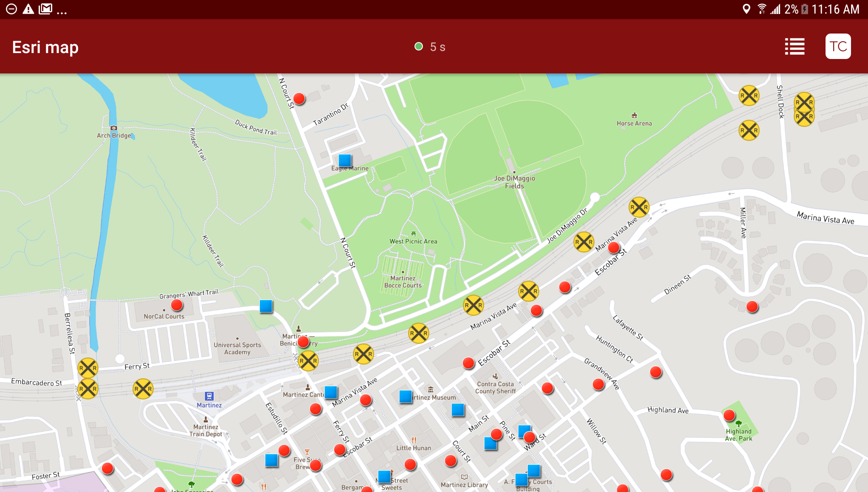Select the railroad crossing marker on Marina Vista Ave
Image resolution: width=868 pixels, height=492 pixels.
pos(473,305)
